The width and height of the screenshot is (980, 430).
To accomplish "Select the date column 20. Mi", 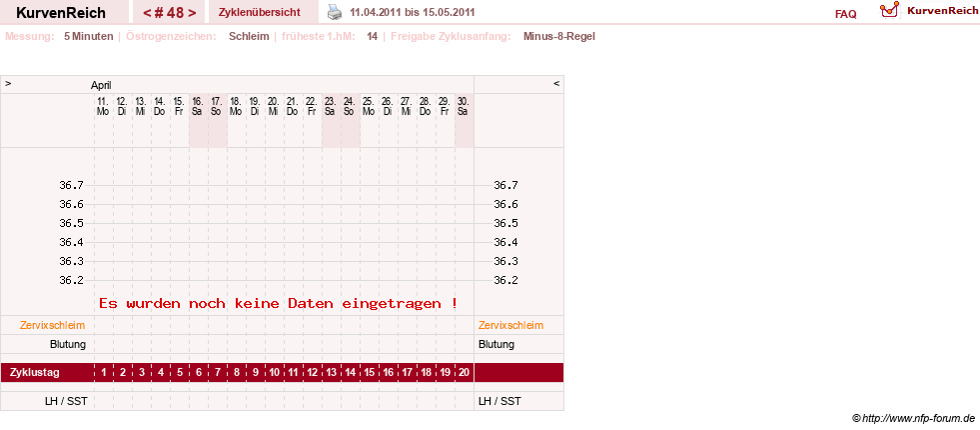I will pos(274,106).
